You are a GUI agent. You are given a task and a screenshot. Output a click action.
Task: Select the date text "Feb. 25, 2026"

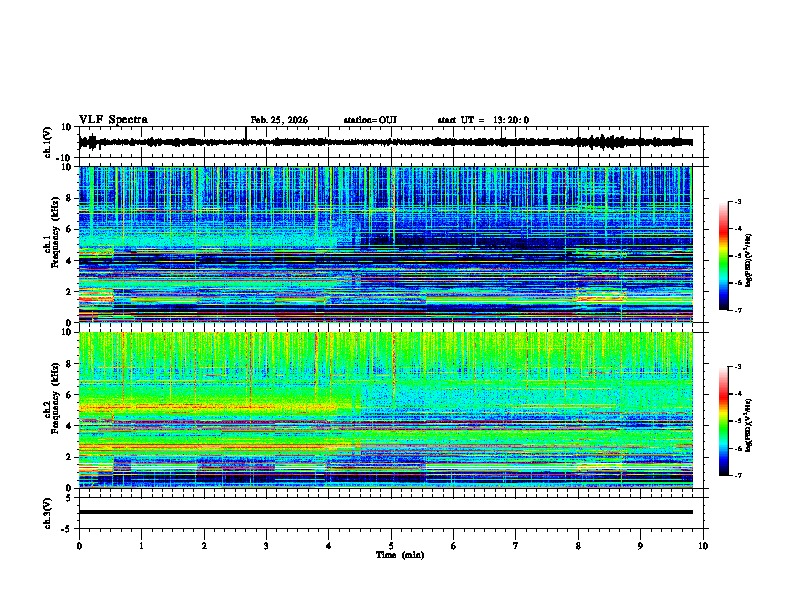pos(279,120)
